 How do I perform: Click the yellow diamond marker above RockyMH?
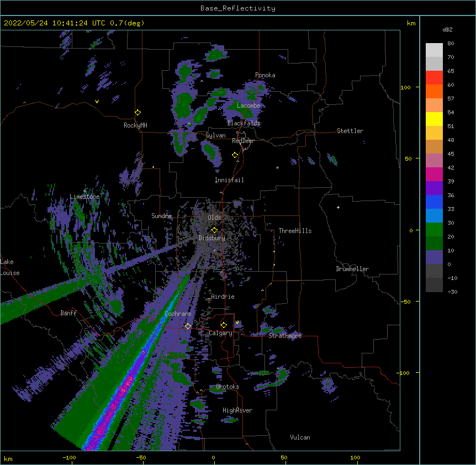(x=137, y=113)
